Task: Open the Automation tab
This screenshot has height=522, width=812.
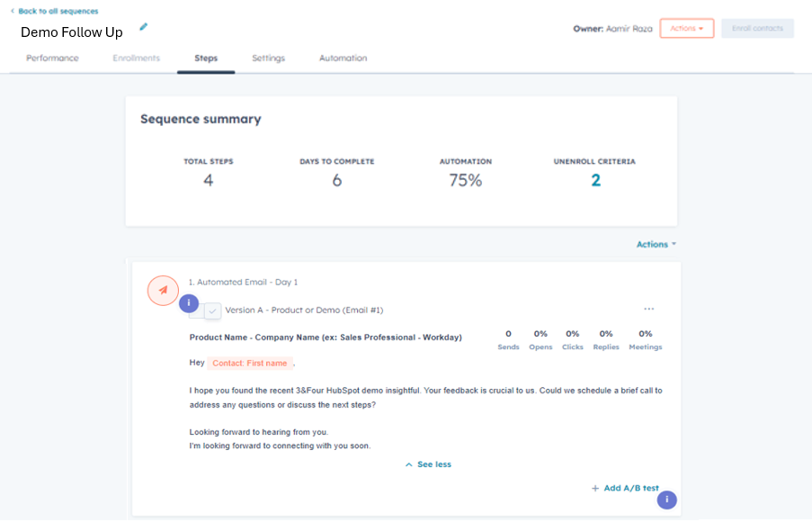Action: coord(343,58)
